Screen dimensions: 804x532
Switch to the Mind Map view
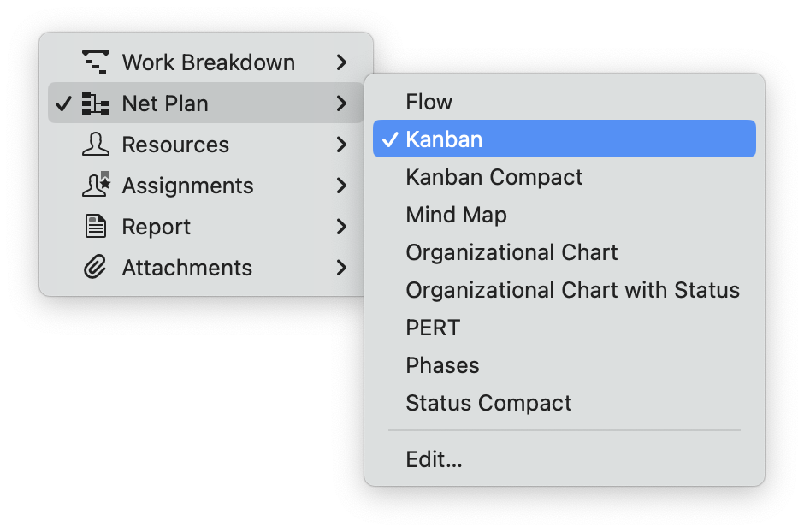coord(457,214)
